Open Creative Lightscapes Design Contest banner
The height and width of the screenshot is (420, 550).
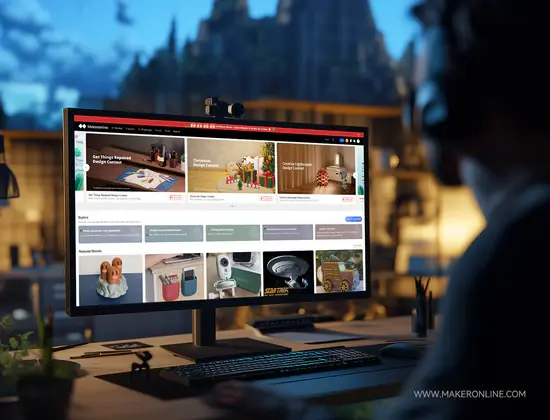pos(316,169)
